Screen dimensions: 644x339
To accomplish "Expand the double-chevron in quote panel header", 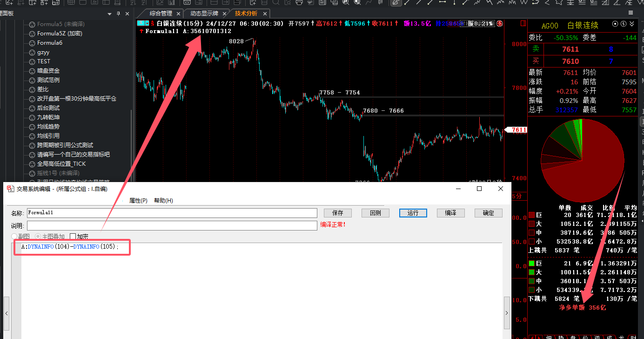I will click(x=632, y=24).
